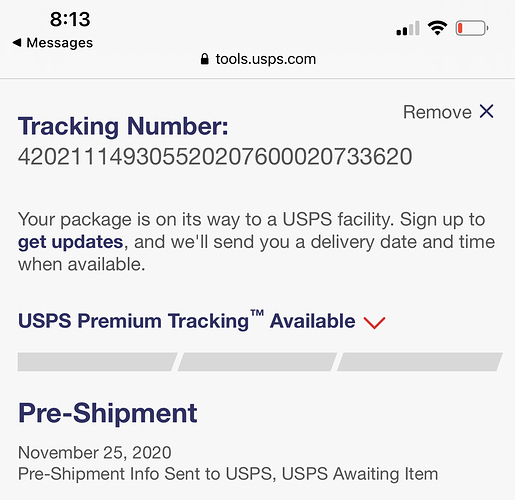Click USPS Premium Tracking Available heading
Screen dimensions: 515x500
[187, 321]
